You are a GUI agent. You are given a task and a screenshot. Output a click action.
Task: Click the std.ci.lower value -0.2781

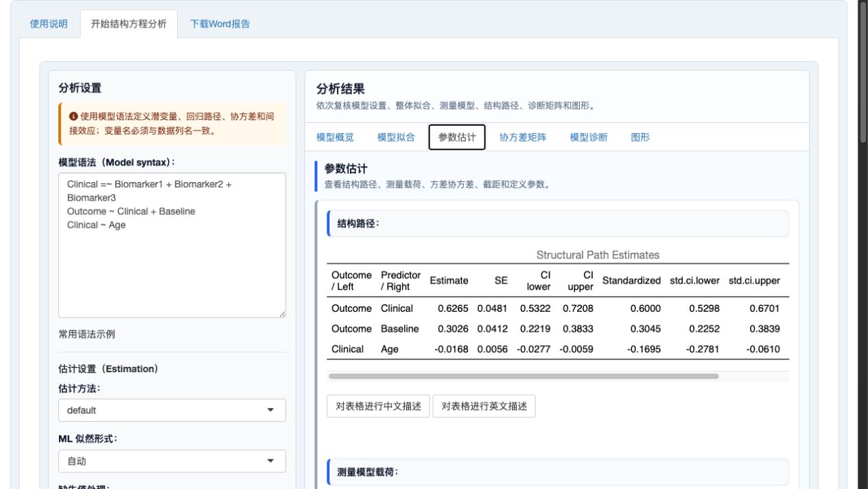tap(703, 350)
